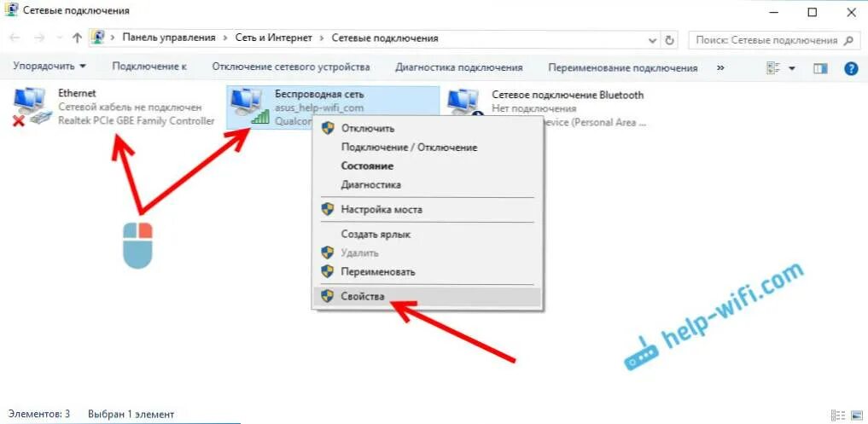Toggle the preview pane icon
868x424 pixels.
[x=820, y=68]
